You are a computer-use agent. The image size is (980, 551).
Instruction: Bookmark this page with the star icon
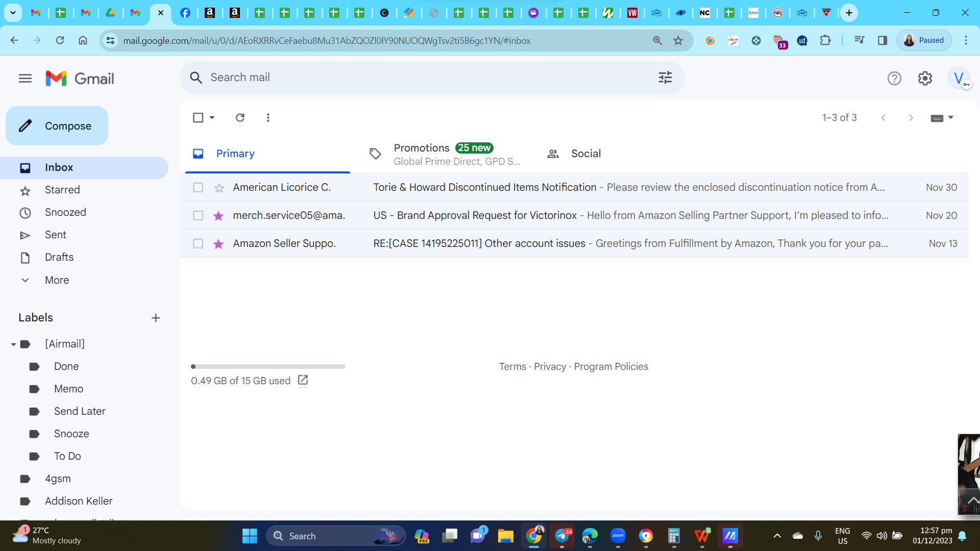[678, 40]
